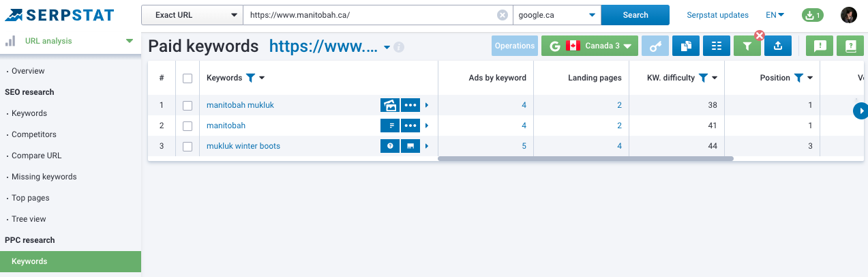The image size is (868, 277).
Task: Click the three-dots icon for manitobah mukluk
Action: pos(410,105)
